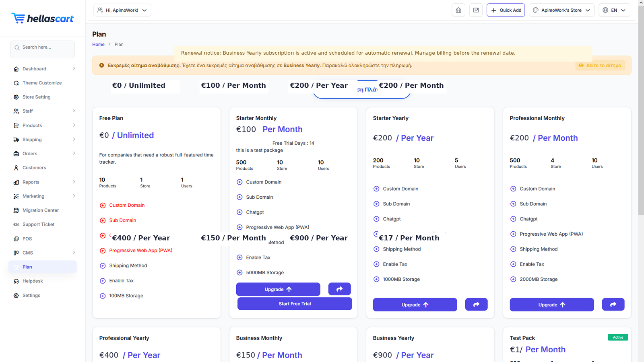Open the Products menu item
The image size is (644, 362).
[32, 125]
